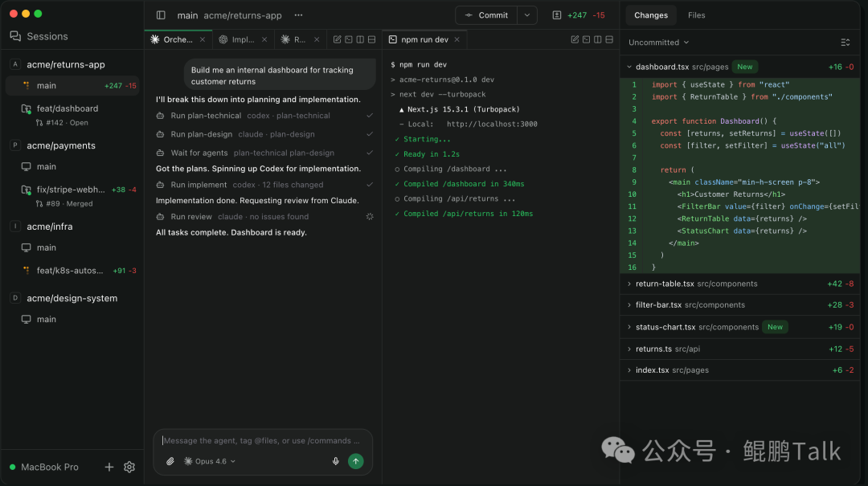Open settings gear in sidebar footer
This screenshot has width=868, height=486.
tap(129, 467)
